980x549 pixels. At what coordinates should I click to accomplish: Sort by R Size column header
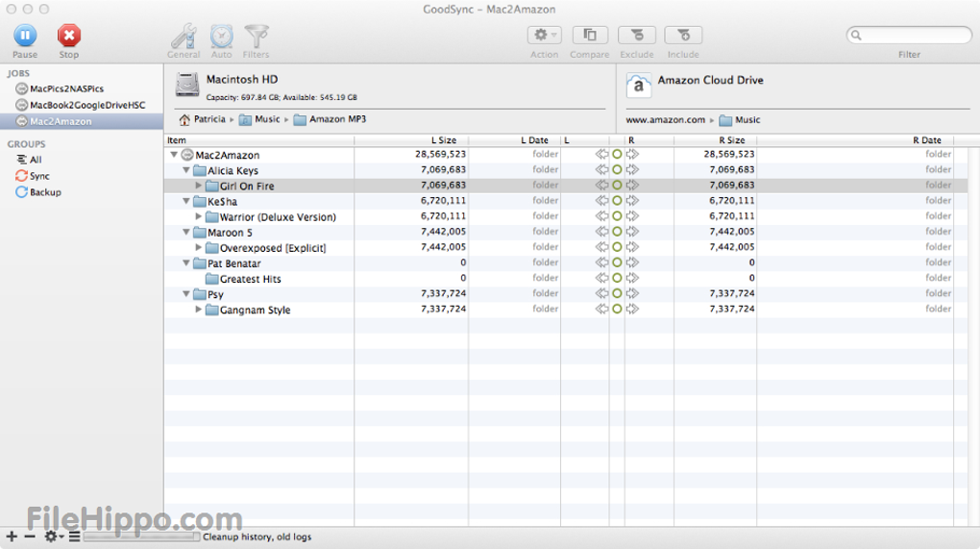tap(715, 140)
